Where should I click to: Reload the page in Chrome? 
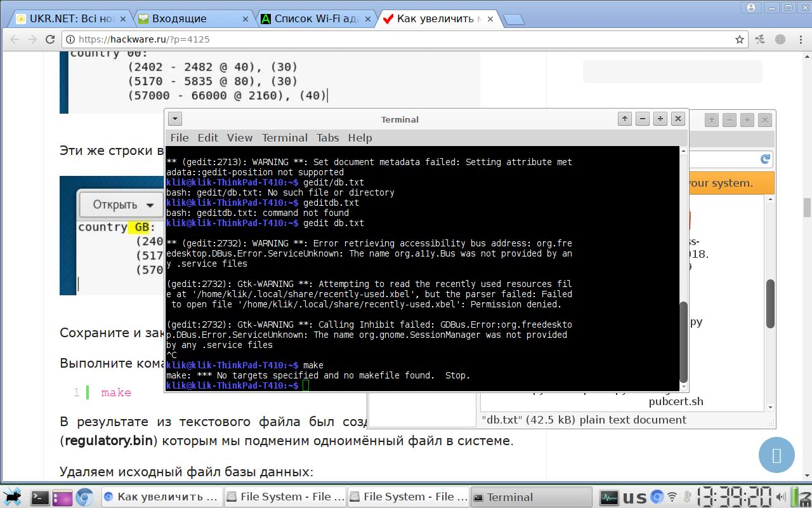pos(51,39)
